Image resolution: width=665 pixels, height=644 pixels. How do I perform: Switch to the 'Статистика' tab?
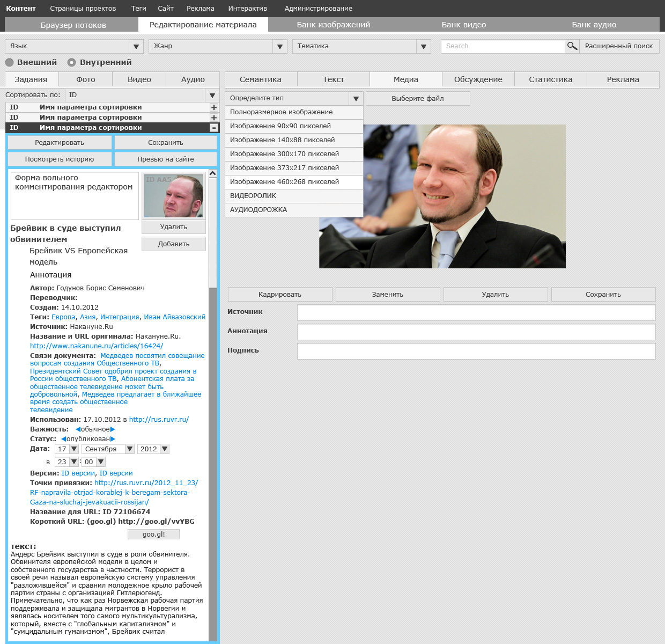tap(551, 79)
